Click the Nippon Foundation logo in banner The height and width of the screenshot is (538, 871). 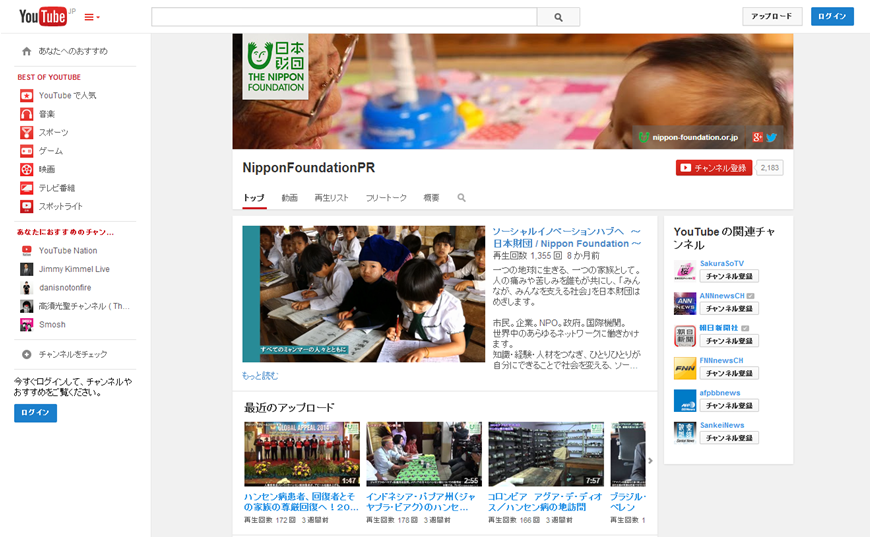[276, 67]
